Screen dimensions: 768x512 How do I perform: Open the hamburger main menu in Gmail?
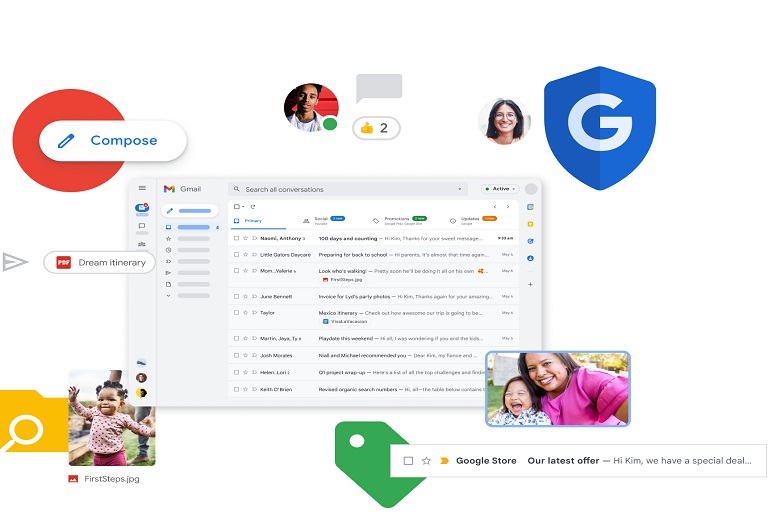pos(142,188)
